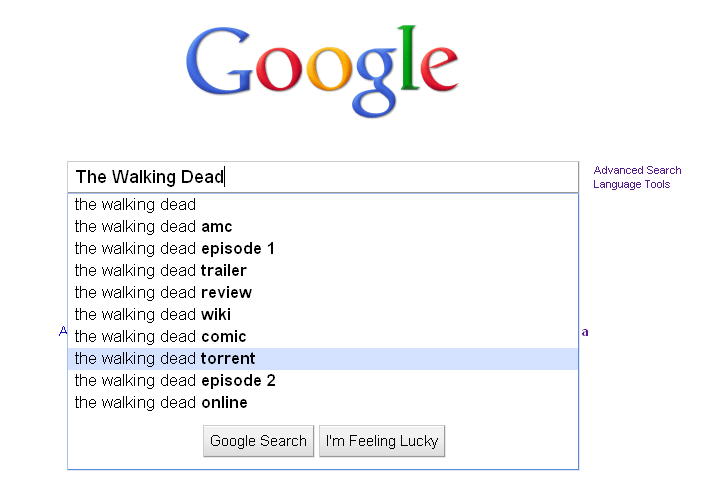708x496 pixels.
Task: Click the blue 'G' letter in Google logo
Action: (219, 61)
